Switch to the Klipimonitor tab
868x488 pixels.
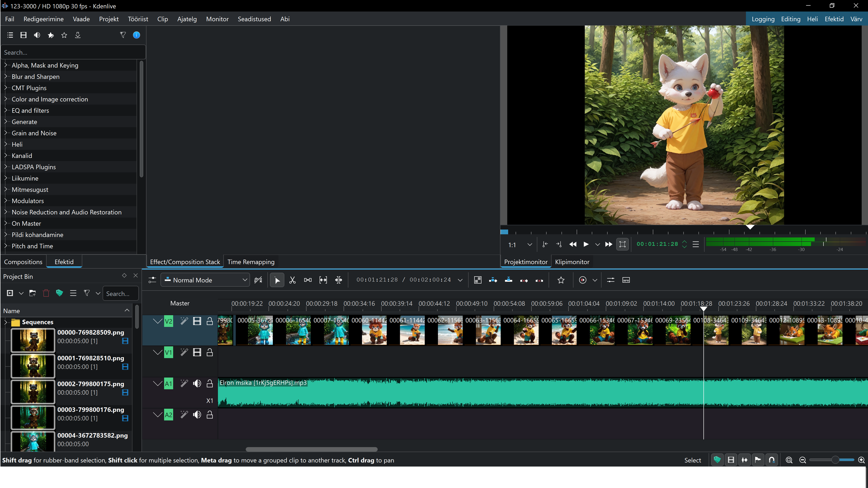[x=572, y=262]
